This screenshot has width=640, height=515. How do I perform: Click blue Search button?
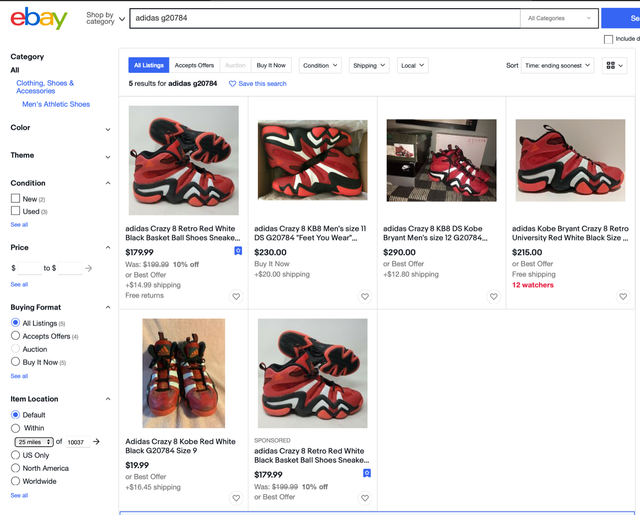[x=620, y=18]
